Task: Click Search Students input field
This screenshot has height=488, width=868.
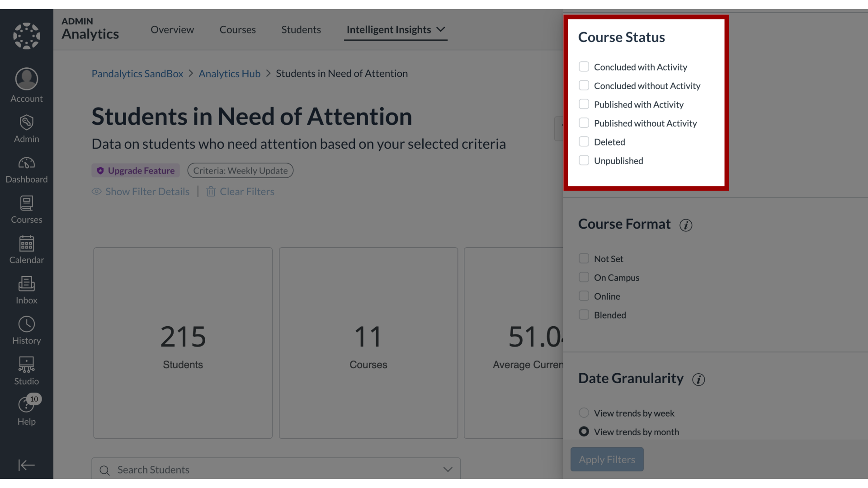Action: [x=275, y=469]
